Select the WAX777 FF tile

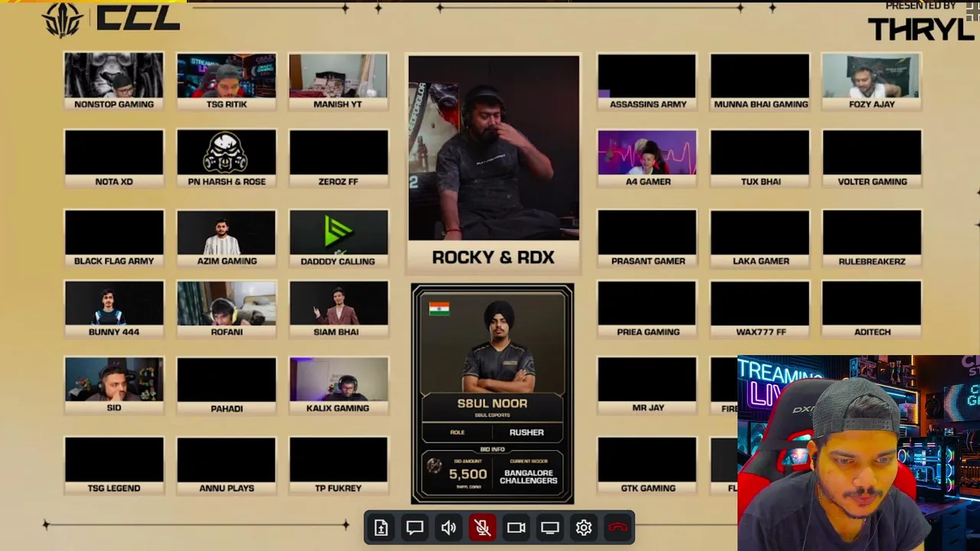[760, 309]
